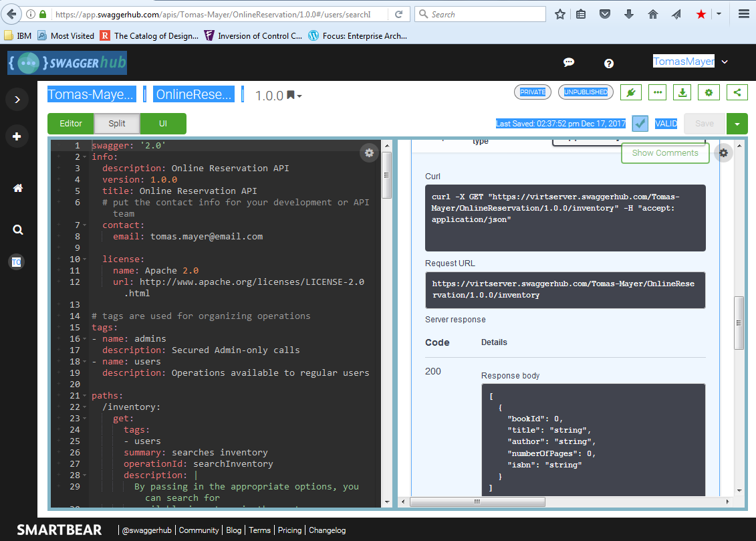Switch to the UI view tab

(x=163, y=124)
